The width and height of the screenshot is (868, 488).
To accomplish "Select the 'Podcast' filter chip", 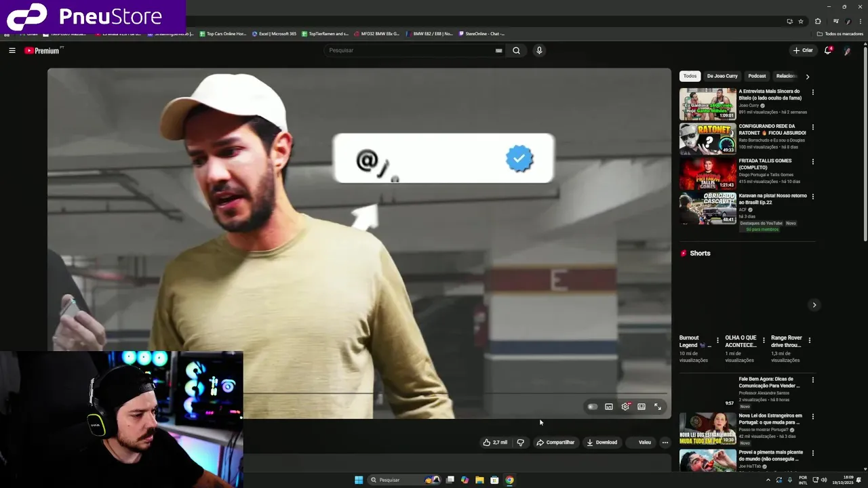I will (x=757, y=76).
